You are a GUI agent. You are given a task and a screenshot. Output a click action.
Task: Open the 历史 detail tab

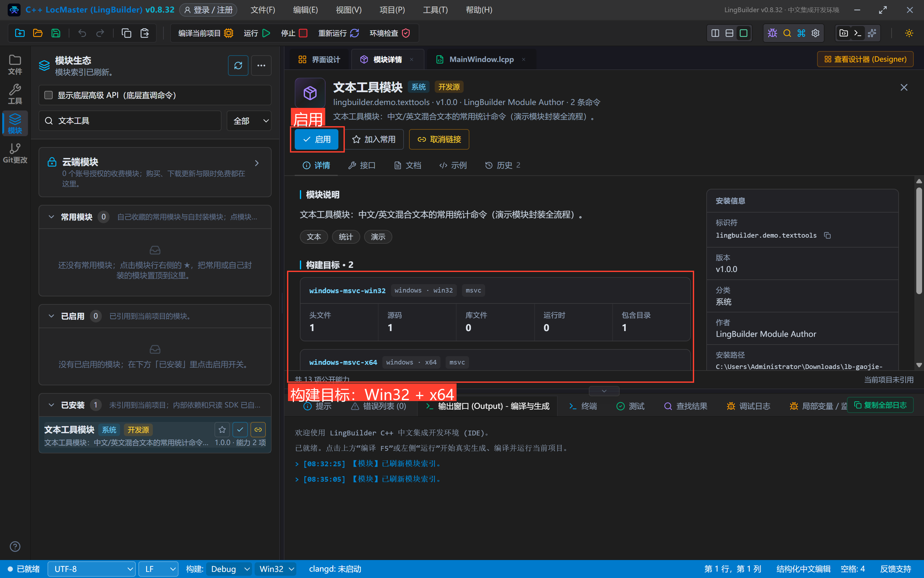(502, 165)
